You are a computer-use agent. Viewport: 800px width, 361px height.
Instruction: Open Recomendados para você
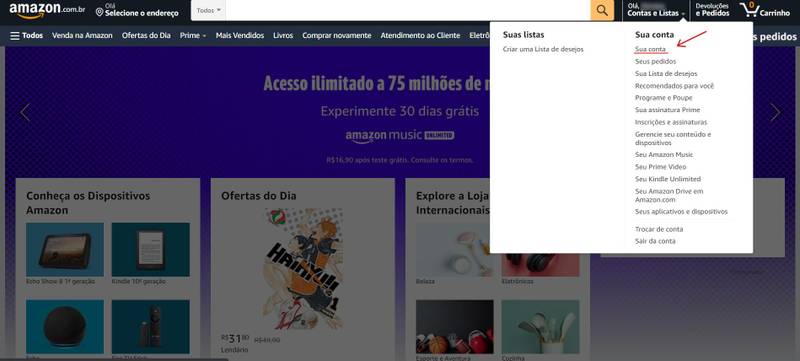tap(674, 86)
